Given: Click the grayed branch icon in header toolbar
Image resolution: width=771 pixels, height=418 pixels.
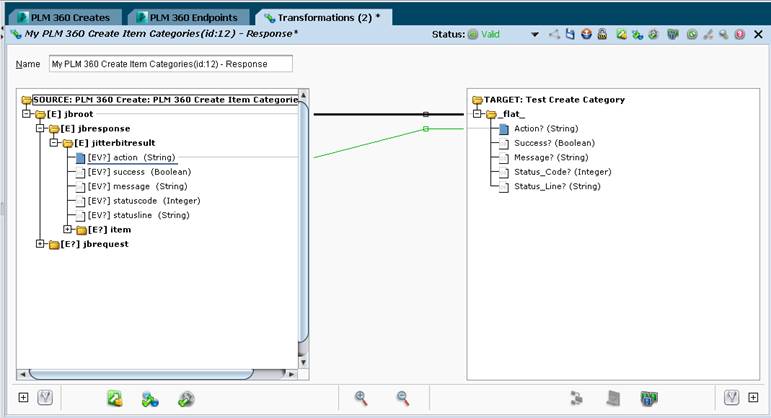Looking at the screenshot, I should coord(708,34).
